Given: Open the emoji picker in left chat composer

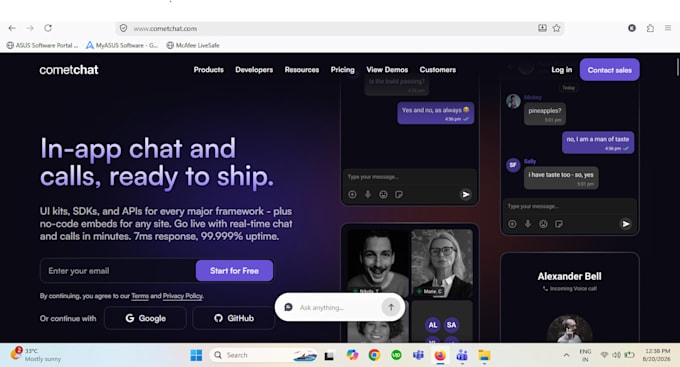Looking at the screenshot, I should pos(383,195).
